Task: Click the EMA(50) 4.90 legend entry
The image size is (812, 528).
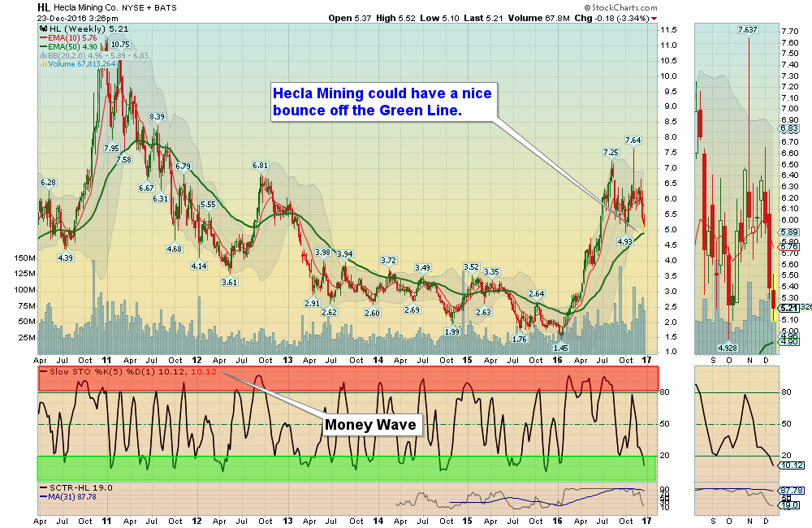Action: [x=72, y=46]
